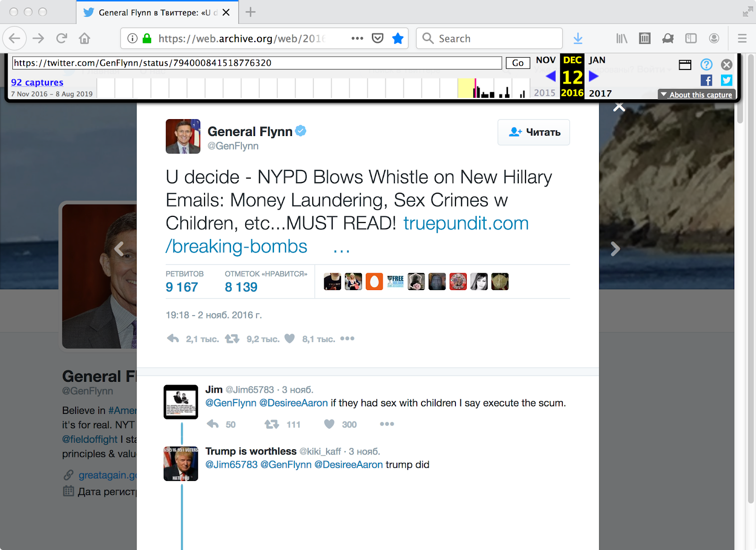Screen dimensions: 756x550
Task: Open more options on Jim's reply
Action: [387, 424]
